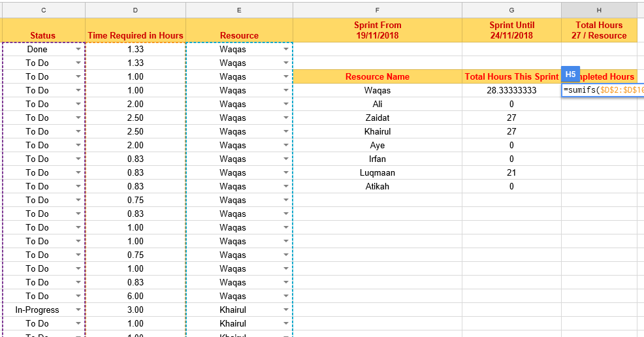Select column F header
Viewport: 644px width, 337px height.
click(378, 10)
